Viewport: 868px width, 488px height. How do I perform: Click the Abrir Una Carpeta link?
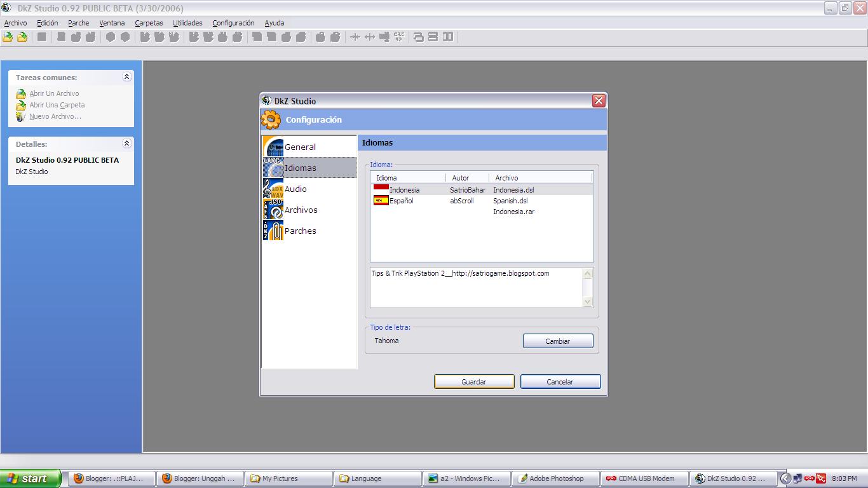[57, 105]
